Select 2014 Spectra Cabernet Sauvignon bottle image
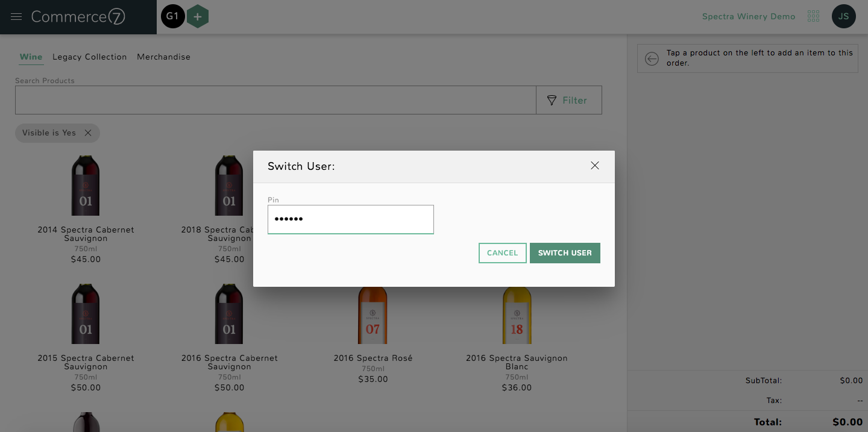Viewport: 868px width, 432px height. (86, 186)
